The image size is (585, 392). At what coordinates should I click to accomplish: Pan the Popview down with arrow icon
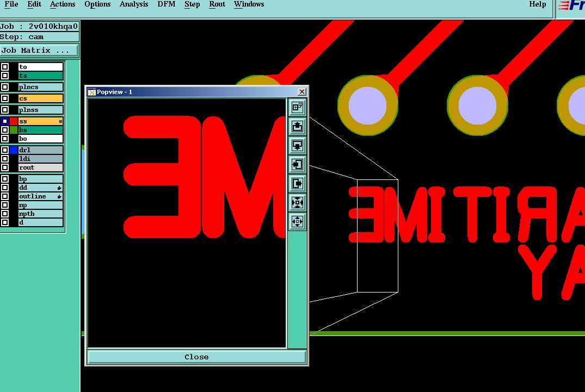(x=297, y=145)
